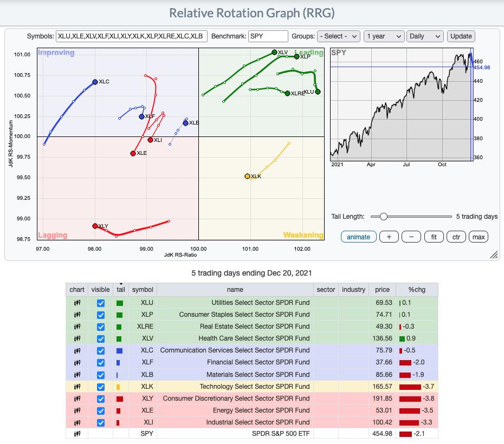The height and width of the screenshot is (444, 504).
Task: Open the chart icon in the XLI row
Action: pos(77,422)
